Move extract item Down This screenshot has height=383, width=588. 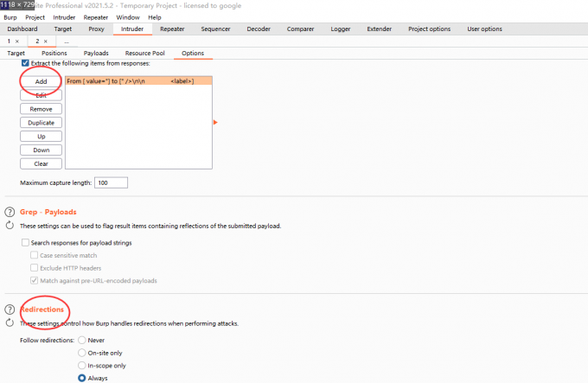point(41,150)
